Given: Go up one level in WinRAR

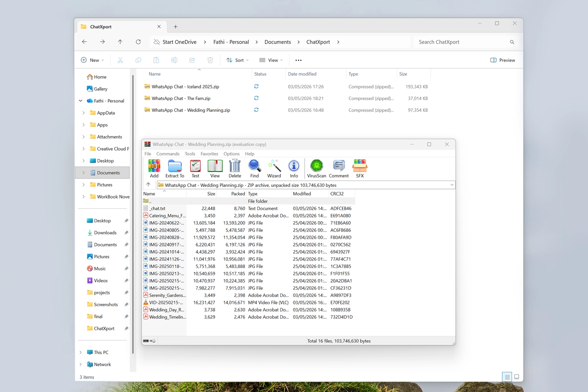Looking at the screenshot, I should pyautogui.click(x=148, y=185).
